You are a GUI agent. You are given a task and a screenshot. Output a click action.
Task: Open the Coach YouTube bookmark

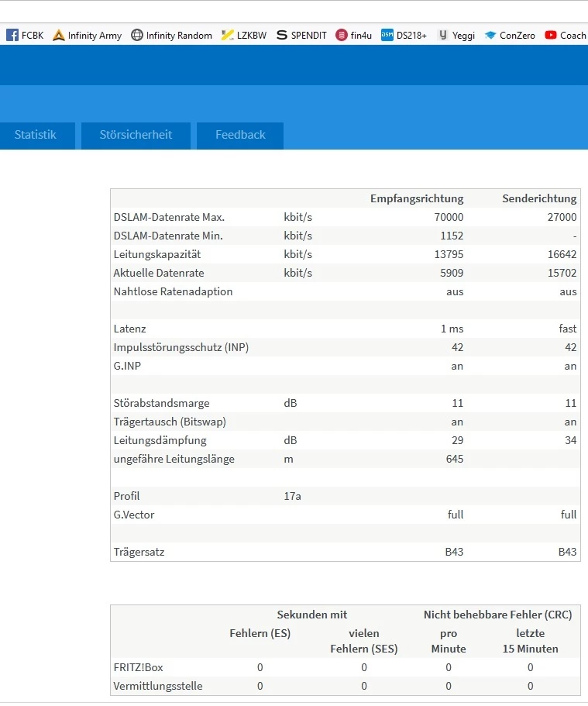pyautogui.click(x=566, y=35)
